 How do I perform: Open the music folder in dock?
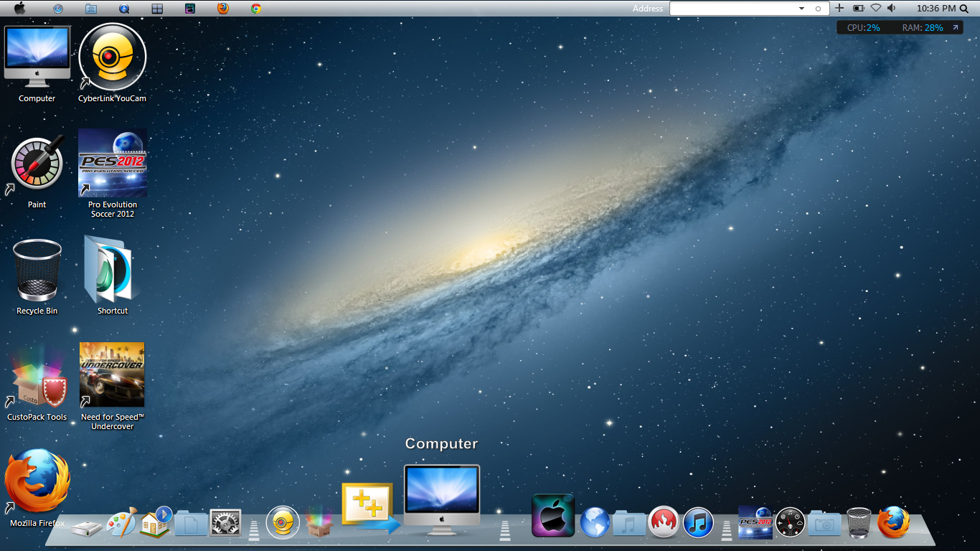629,523
